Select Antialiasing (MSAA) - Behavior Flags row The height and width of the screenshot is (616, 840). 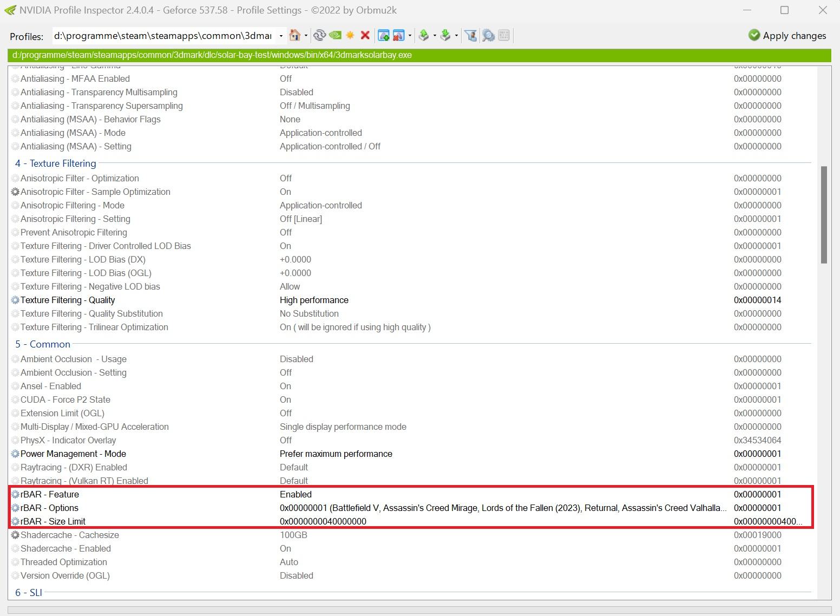411,119
